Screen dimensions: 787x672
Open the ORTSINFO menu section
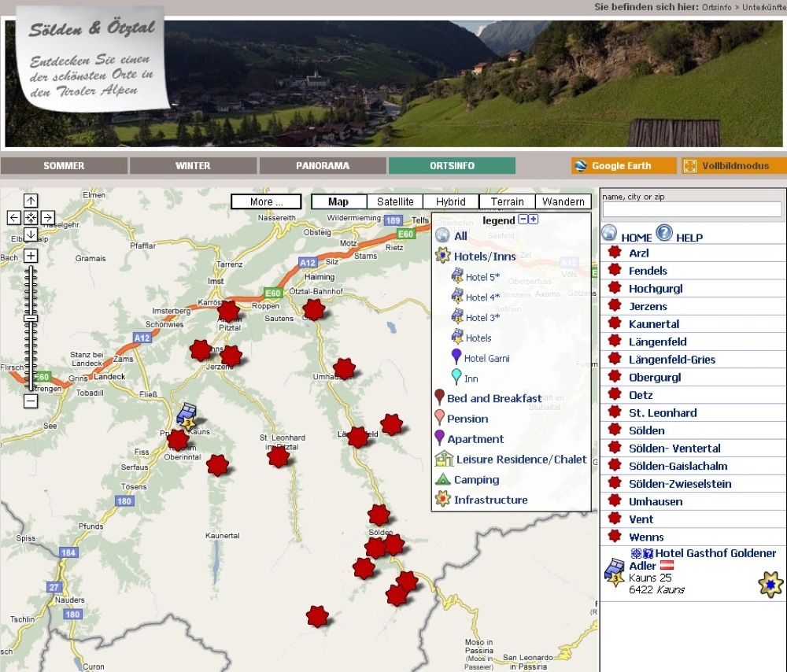pyautogui.click(x=452, y=165)
